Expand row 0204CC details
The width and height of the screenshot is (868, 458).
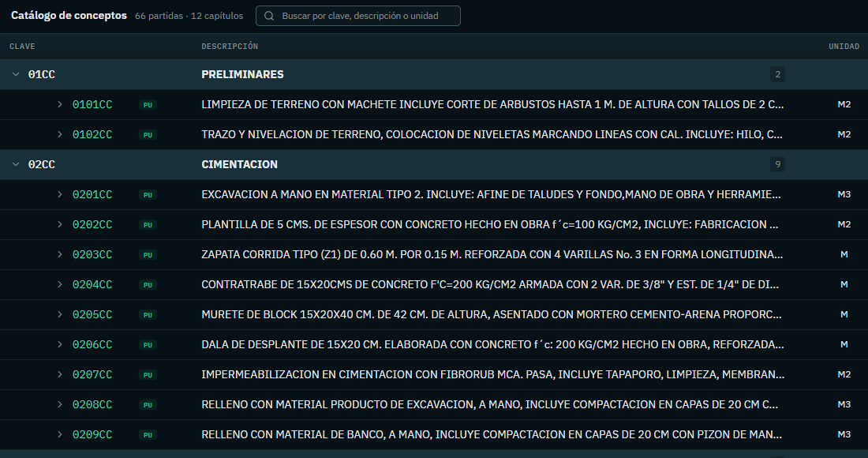[x=60, y=284]
